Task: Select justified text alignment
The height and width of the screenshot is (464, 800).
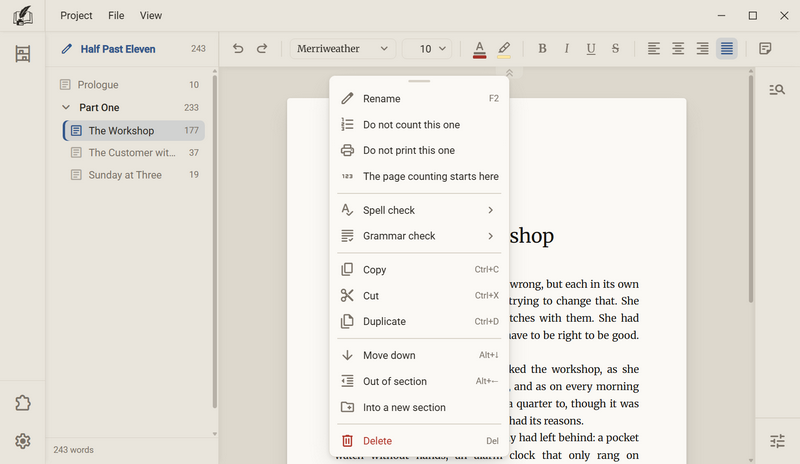Action: pos(727,48)
